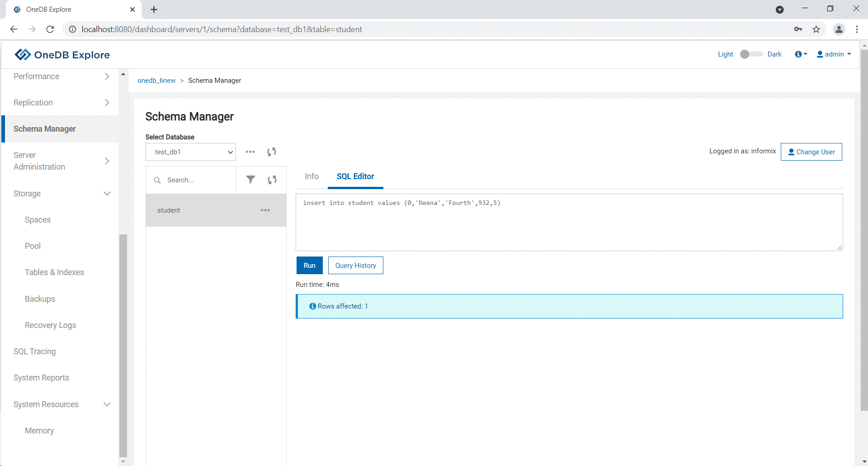Open student table ellipsis menu
This screenshot has height=466, width=868.
(x=265, y=210)
